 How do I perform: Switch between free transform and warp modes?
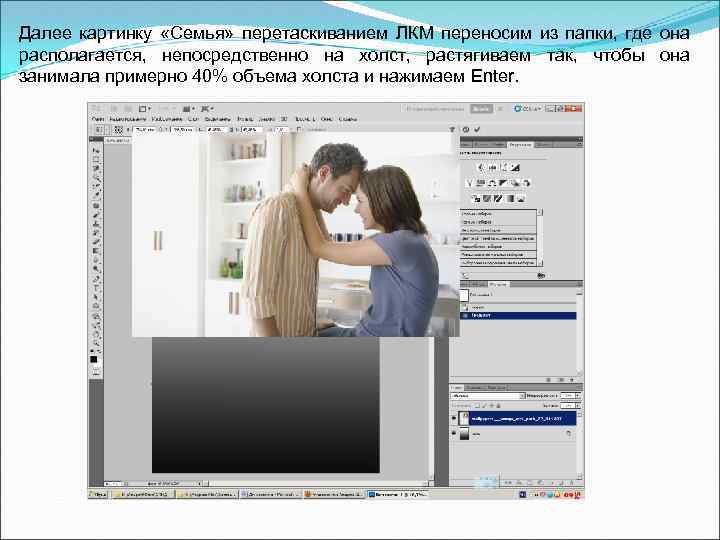tap(452, 130)
